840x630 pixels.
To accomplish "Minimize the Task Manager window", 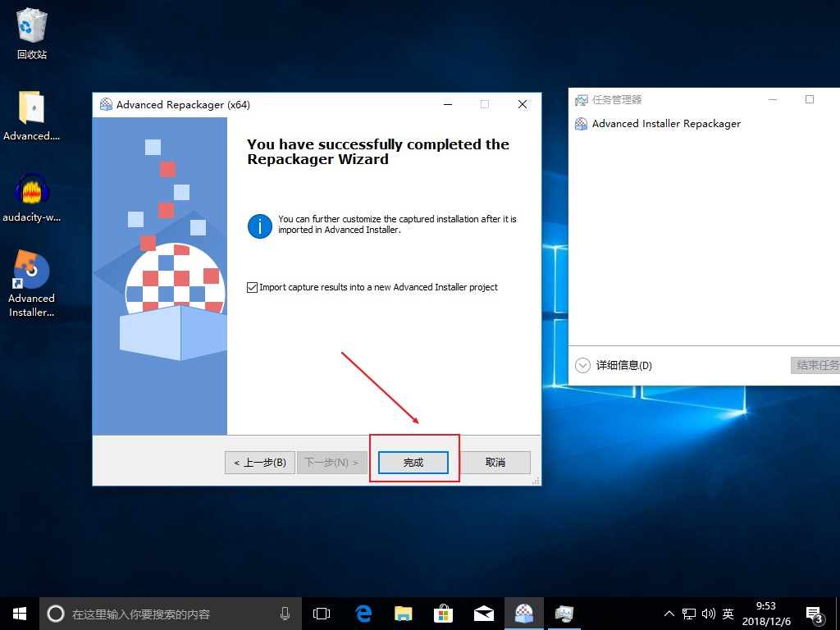I will pos(773,99).
